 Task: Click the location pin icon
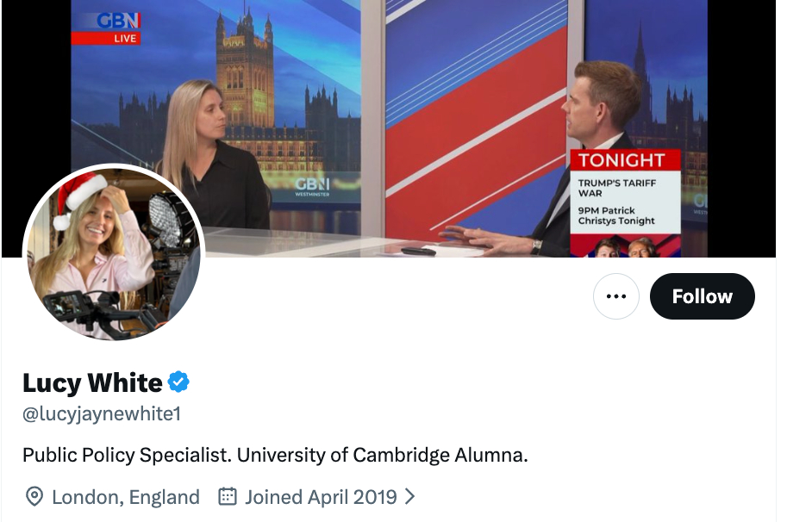[x=34, y=497]
